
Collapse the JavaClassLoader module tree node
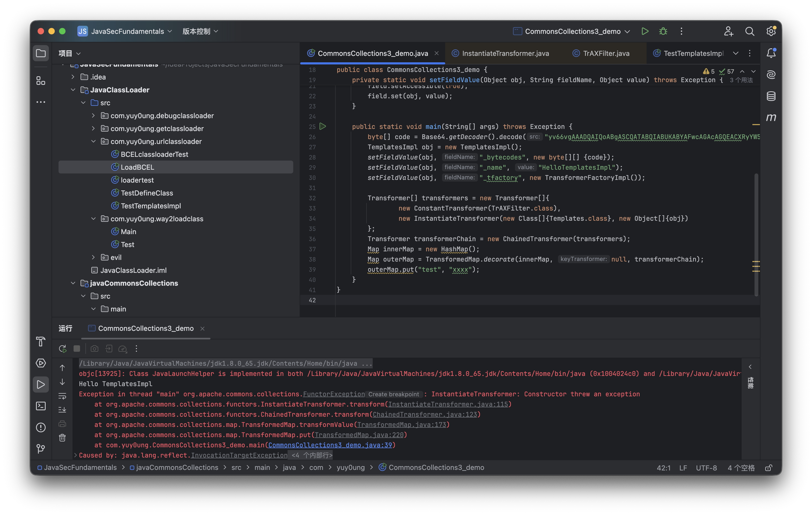[73, 90]
